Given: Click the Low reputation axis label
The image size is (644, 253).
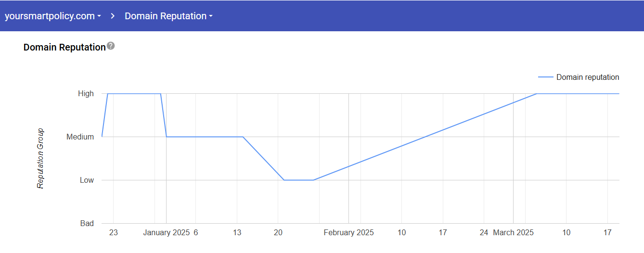Looking at the screenshot, I should point(87,180).
